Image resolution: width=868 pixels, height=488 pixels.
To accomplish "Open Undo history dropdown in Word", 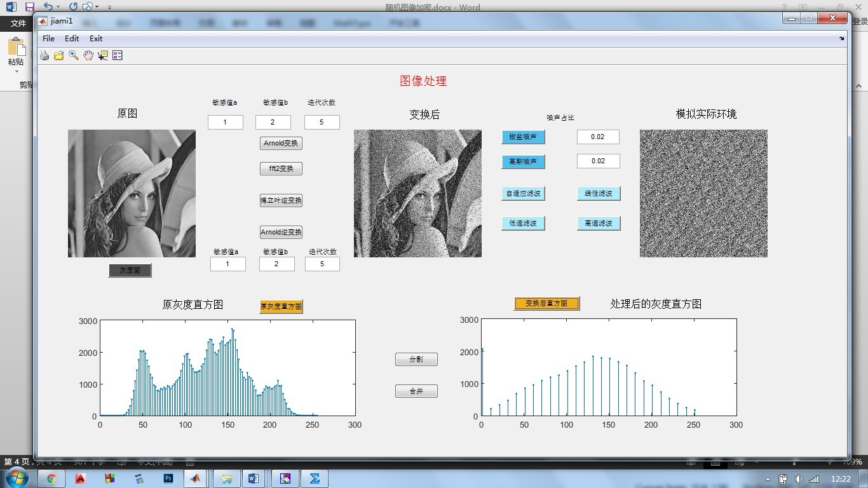I will (x=58, y=7).
